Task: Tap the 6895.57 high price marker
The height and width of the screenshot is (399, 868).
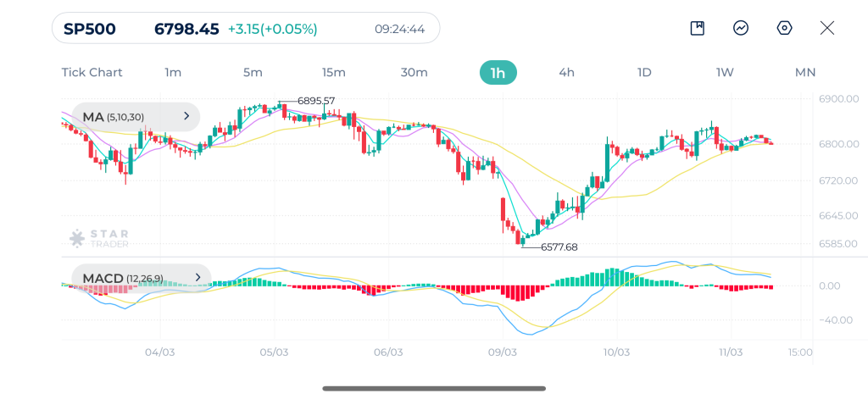Action: tap(315, 101)
